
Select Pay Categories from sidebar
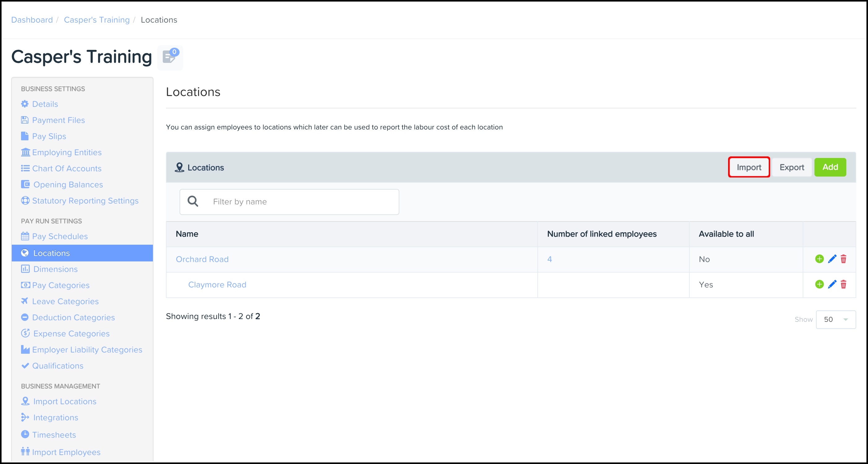click(61, 285)
